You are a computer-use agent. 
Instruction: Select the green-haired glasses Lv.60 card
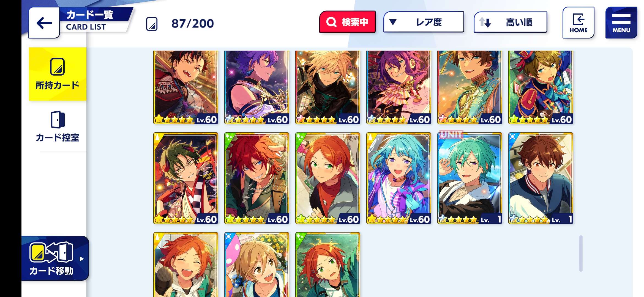tap(186, 178)
